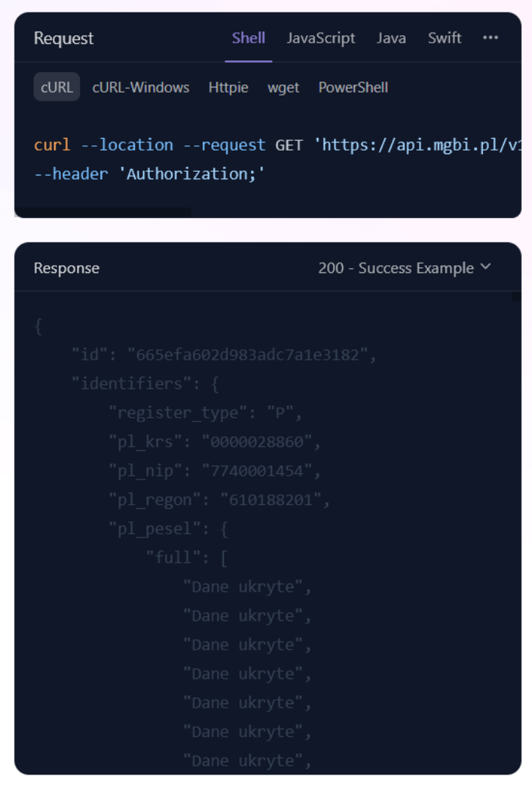Click the Request panel title
The image size is (532, 790).
pyautogui.click(x=63, y=38)
